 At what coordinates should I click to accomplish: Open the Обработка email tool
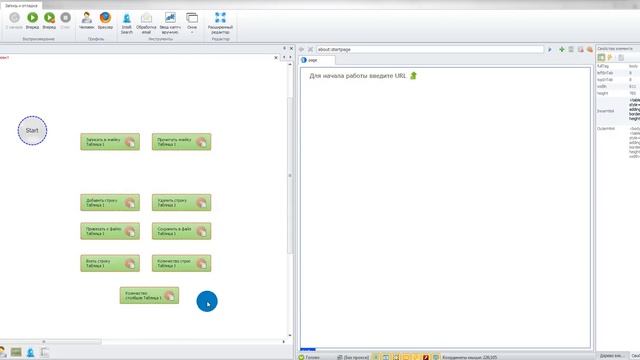click(146, 23)
